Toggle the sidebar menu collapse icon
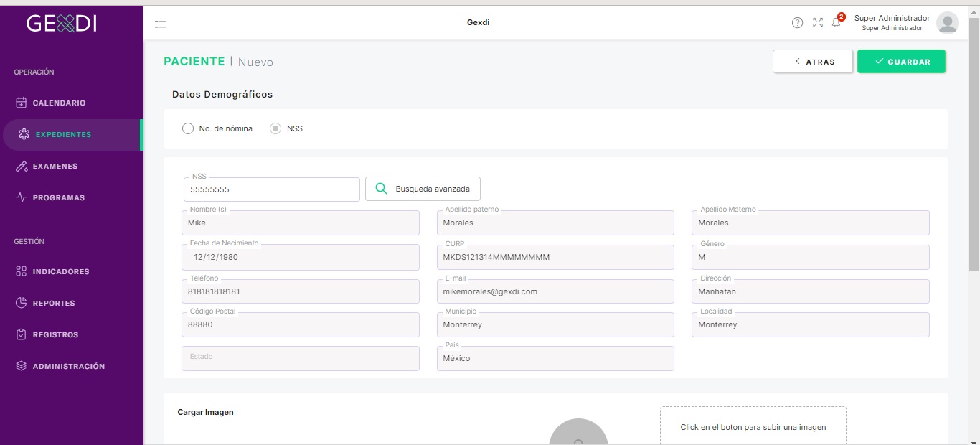This screenshot has width=980, height=445. [160, 24]
